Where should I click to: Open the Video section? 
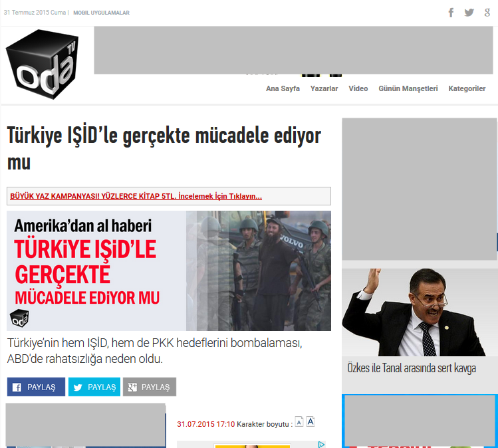pos(358,88)
